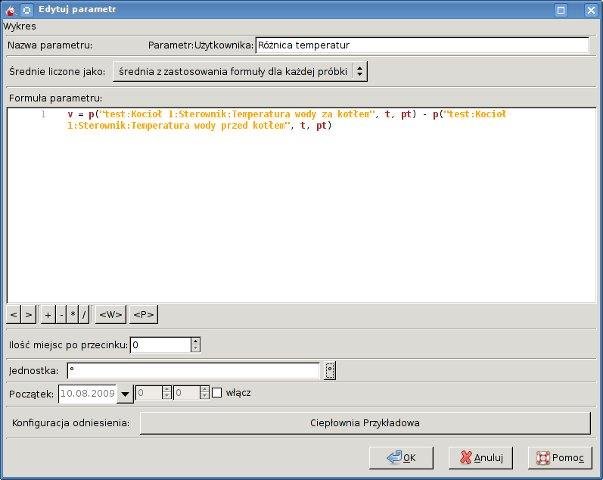Insert the minus operator
Screen dimensions: 603x480
61,315
